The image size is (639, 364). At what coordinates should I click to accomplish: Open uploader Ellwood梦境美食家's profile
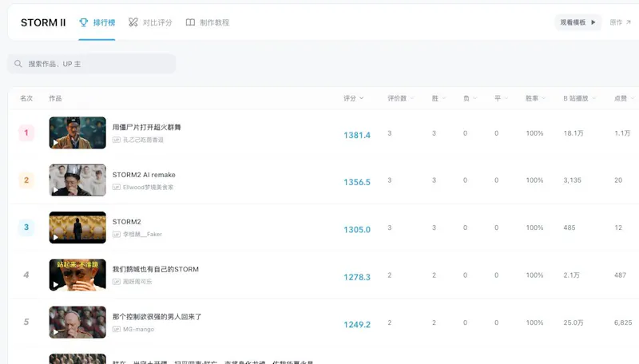pyautogui.click(x=148, y=187)
